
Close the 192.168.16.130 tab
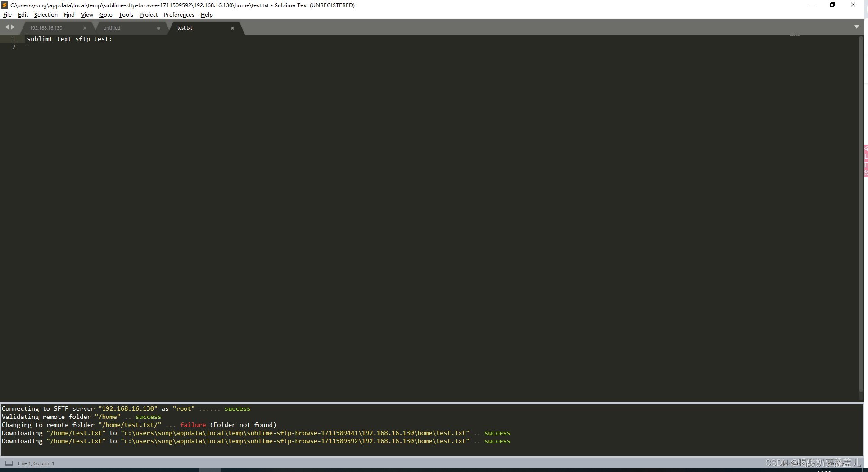click(x=85, y=28)
